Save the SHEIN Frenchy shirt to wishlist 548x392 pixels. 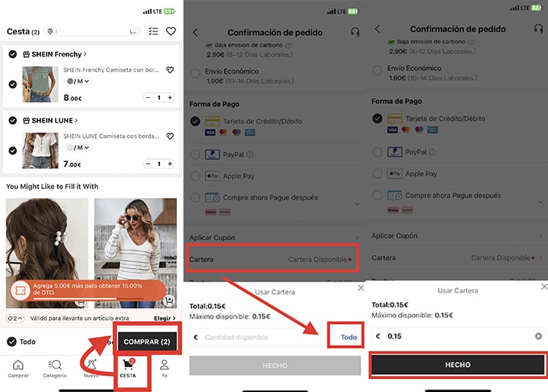(x=170, y=70)
